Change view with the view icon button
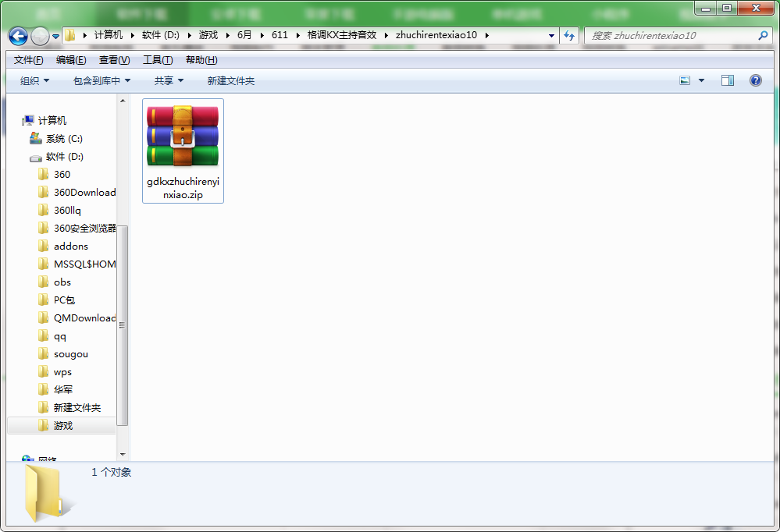 pyautogui.click(x=685, y=80)
